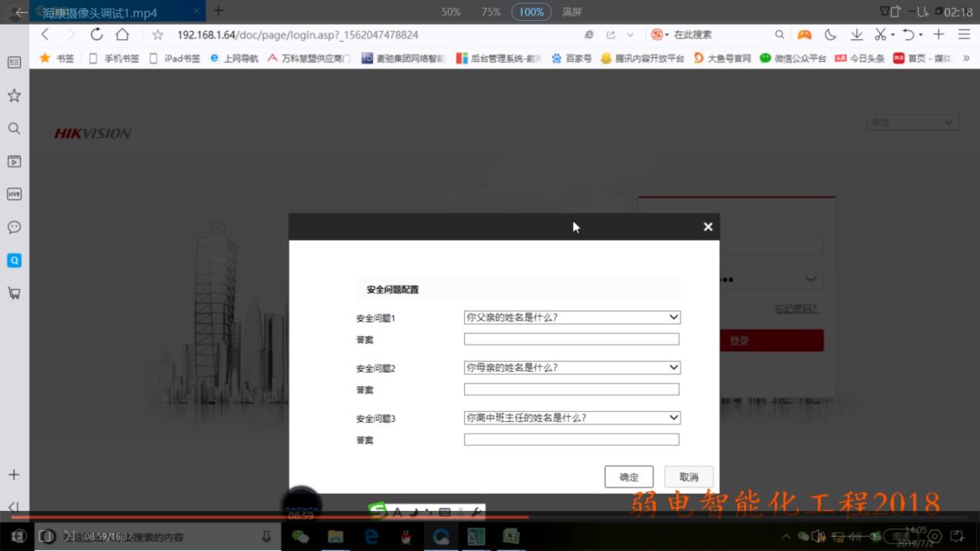Image resolution: width=980 pixels, height=551 pixels.
Task: Open the Downloads icon in browser toolbar
Action: click(857, 34)
